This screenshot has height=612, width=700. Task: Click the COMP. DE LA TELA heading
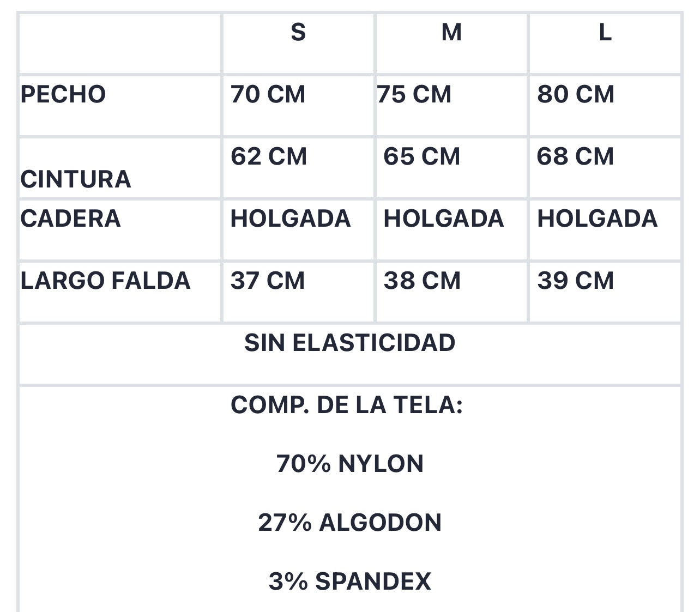[347, 405]
